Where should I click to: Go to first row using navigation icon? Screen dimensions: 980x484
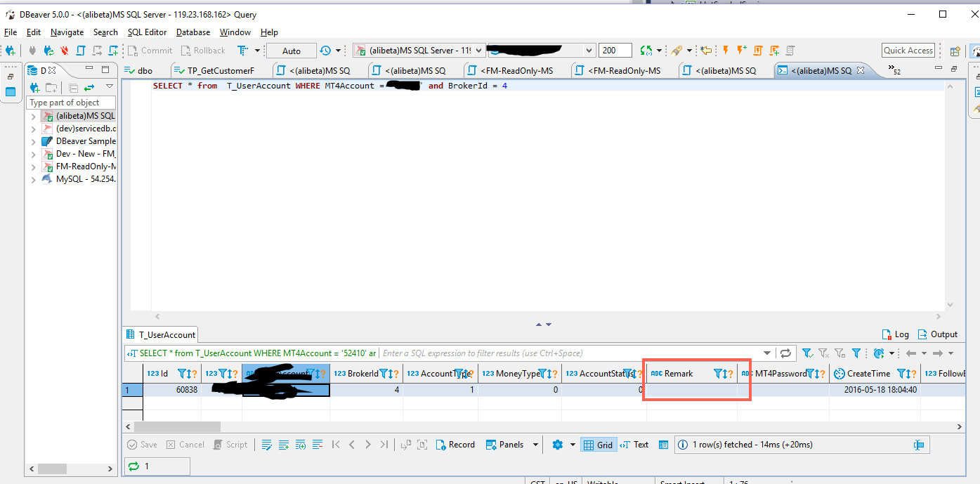click(x=336, y=445)
